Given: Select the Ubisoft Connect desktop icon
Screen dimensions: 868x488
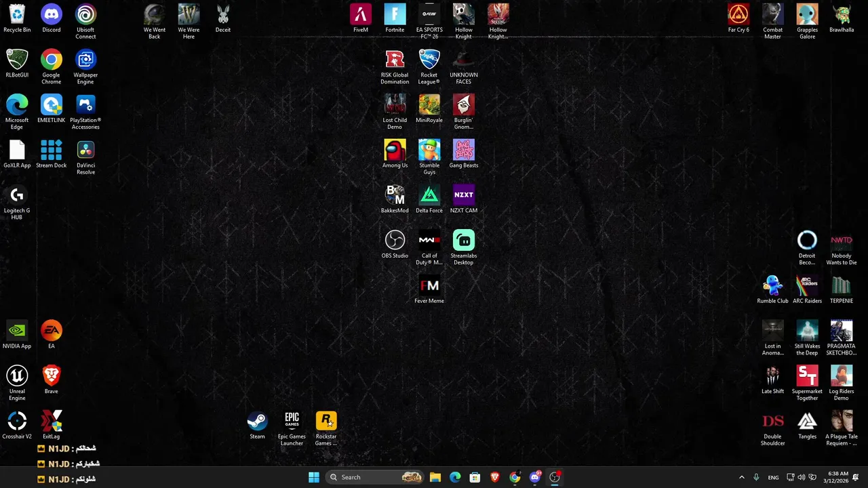Looking at the screenshot, I should (85, 22).
